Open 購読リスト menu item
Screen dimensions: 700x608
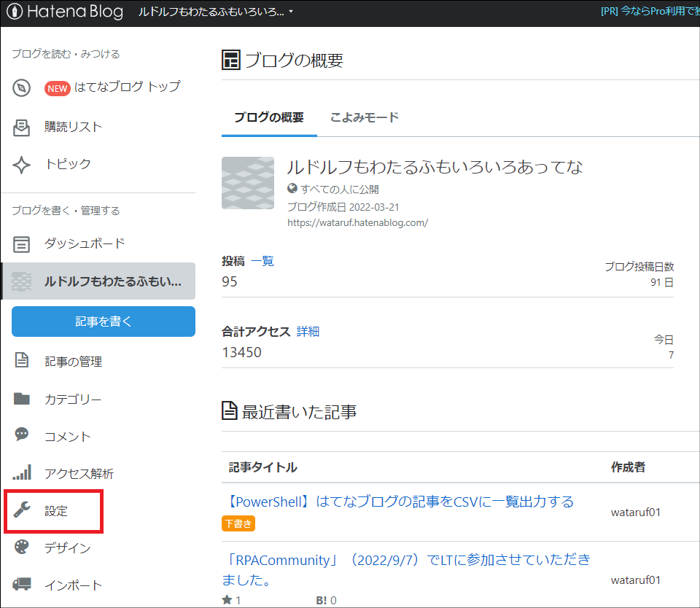tap(73, 127)
